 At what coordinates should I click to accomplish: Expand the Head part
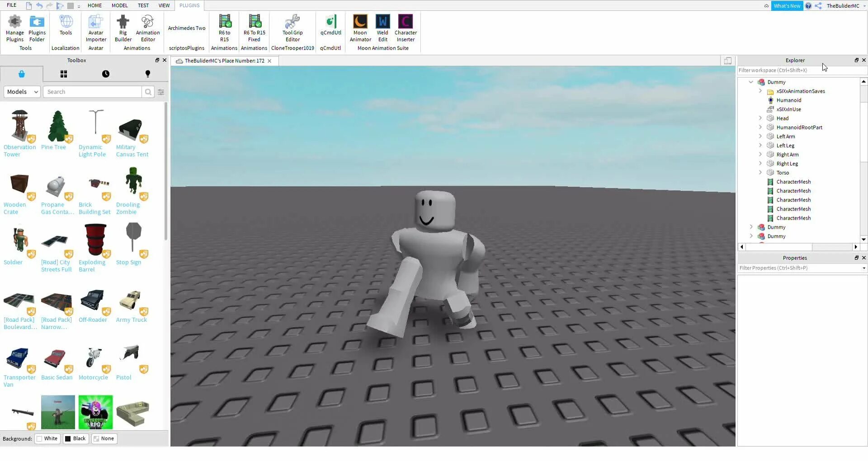[760, 118]
